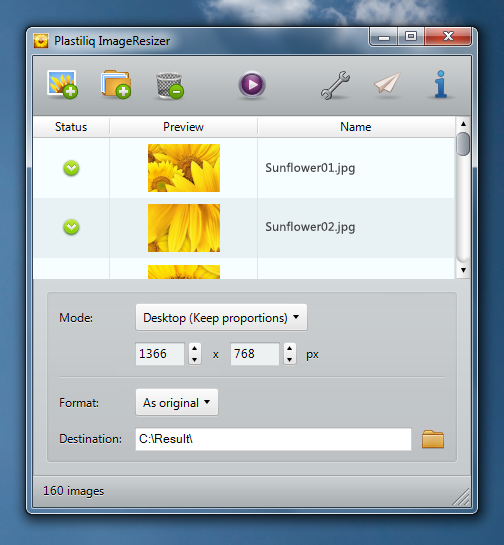Browse destination with the folder icon
Image resolution: width=504 pixels, height=545 pixels.
(x=433, y=439)
